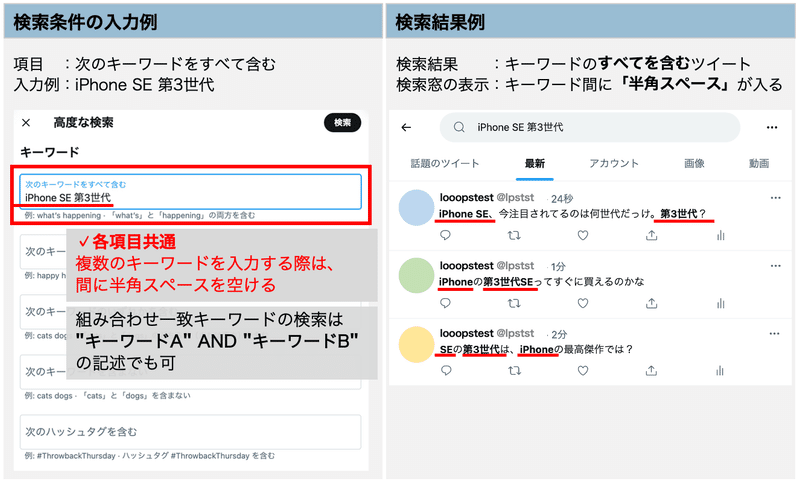The image size is (800, 484).
Task: Open green avatar of the 1分 tweet
Action: click(416, 275)
